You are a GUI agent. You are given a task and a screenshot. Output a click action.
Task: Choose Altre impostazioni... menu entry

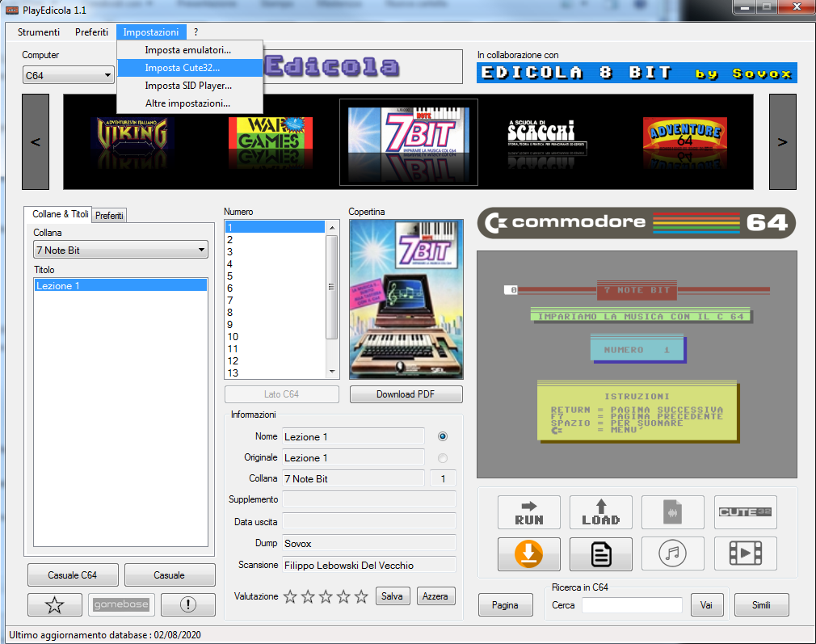pos(190,103)
